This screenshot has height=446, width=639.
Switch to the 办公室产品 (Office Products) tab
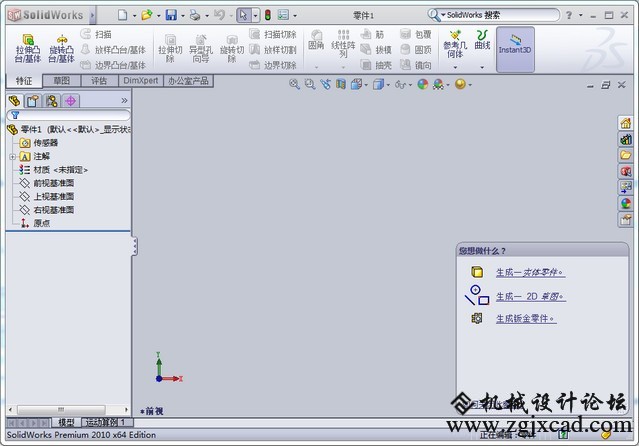click(188, 81)
